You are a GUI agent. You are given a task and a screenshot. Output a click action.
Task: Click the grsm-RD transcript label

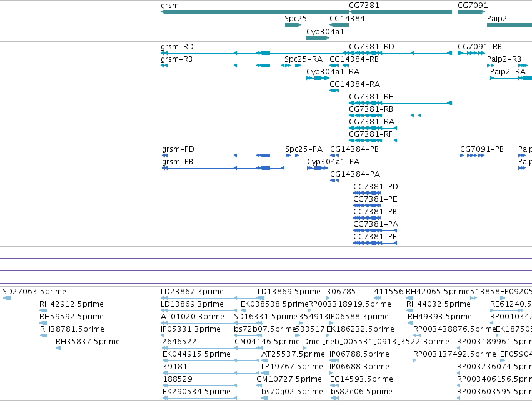coord(177,47)
